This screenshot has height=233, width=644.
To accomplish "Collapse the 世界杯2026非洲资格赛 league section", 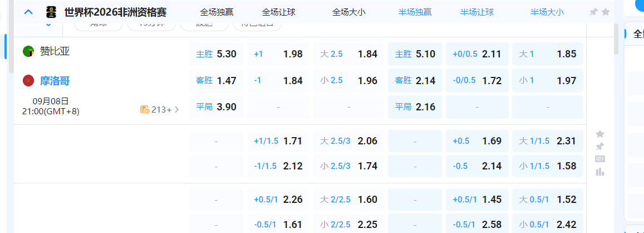I will pos(28,11).
